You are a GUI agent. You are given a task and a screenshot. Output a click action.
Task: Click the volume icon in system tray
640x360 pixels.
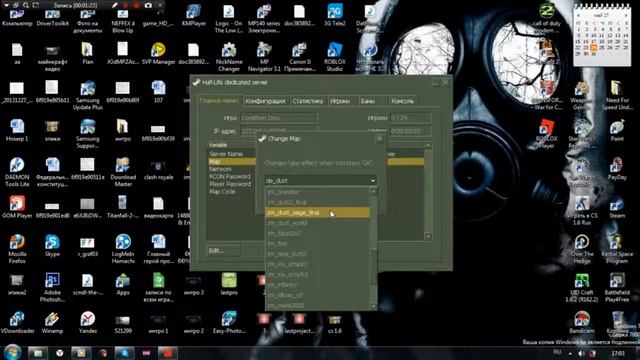581,353
